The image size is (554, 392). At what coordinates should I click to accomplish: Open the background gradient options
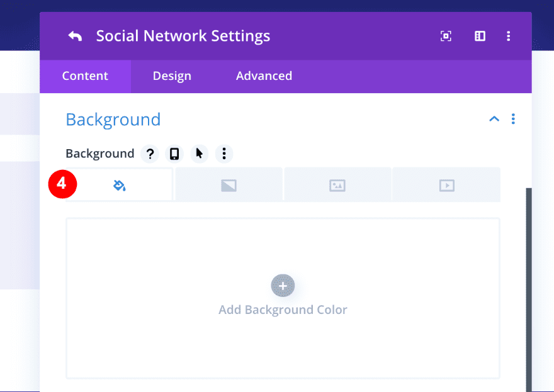(x=229, y=184)
